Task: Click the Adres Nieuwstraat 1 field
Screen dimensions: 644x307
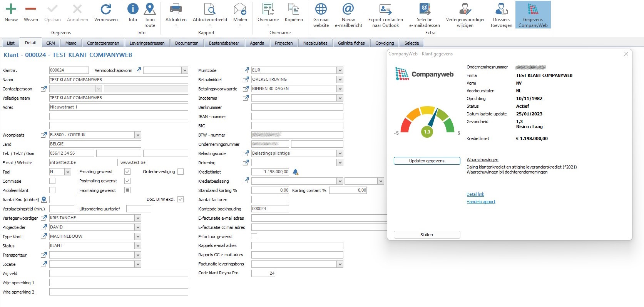Action: [119, 107]
